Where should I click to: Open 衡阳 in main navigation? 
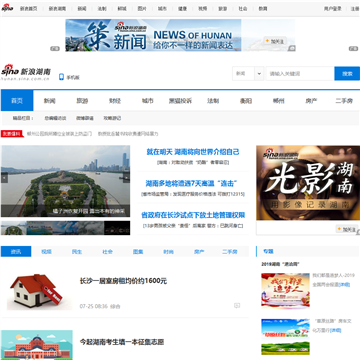tap(246, 101)
